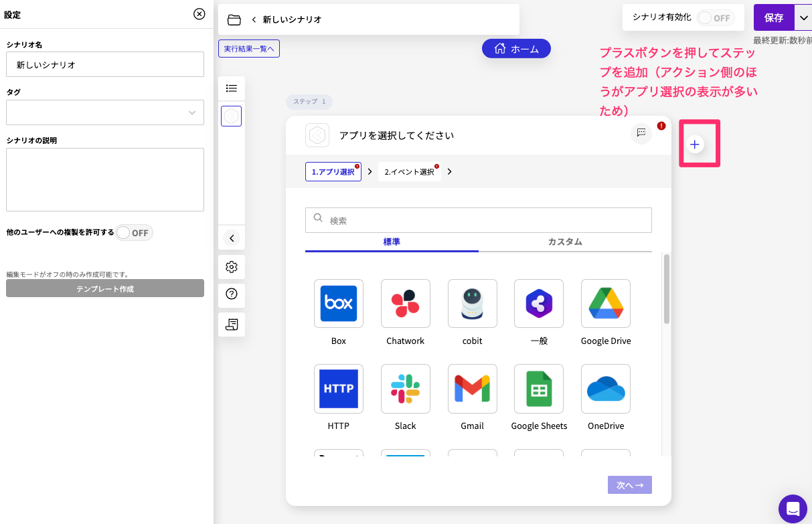The image size is (812, 524).
Task: Close the 設定 settings panel
Action: 199,14
